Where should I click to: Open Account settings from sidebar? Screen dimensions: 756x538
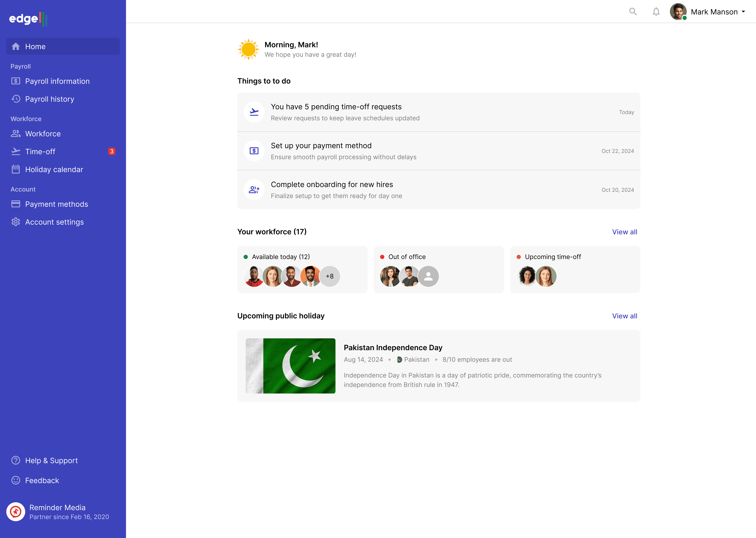point(54,222)
